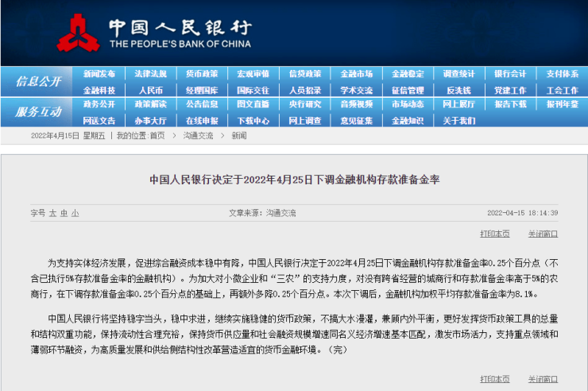
Task: Open 音频视频 media section
Action: (356, 104)
